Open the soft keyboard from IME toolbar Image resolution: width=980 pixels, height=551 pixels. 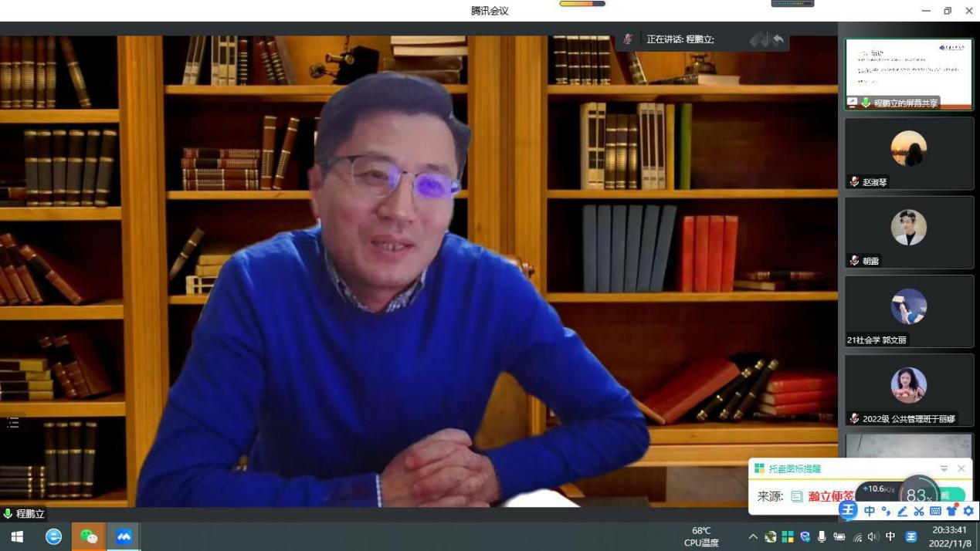[935, 511]
